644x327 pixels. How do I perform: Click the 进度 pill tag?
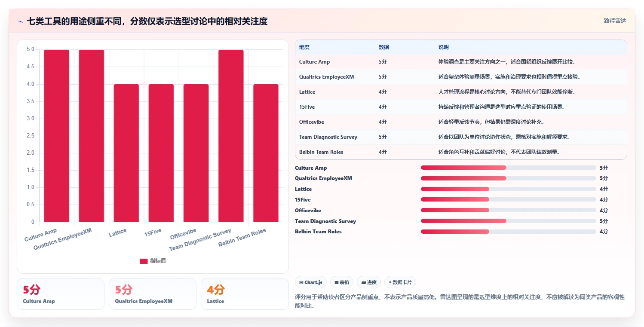coord(369,282)
